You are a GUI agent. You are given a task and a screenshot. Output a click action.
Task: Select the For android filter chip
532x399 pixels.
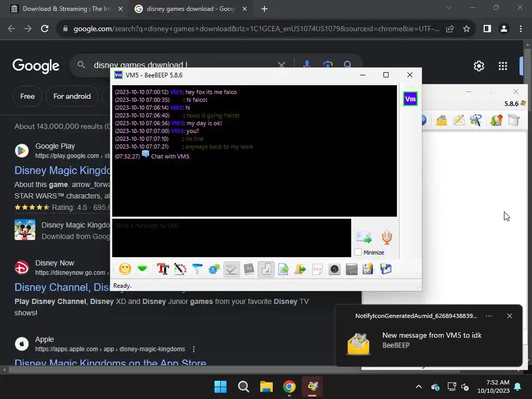pos(72,96)
